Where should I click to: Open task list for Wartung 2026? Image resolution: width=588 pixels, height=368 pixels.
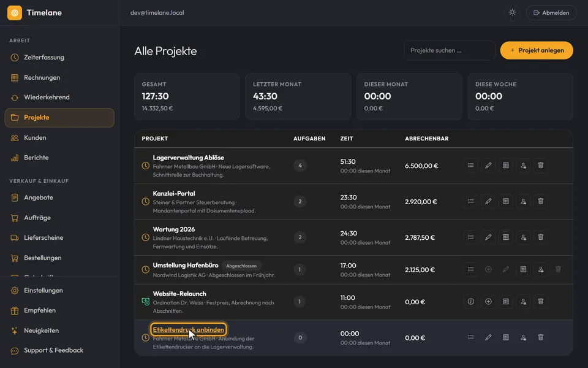tap(470, 237)
